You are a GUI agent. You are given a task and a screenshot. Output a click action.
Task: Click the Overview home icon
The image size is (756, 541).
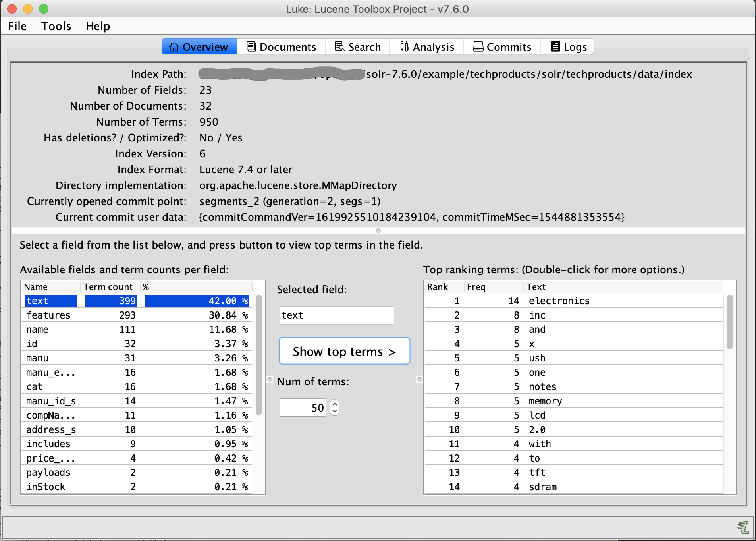coord(174,47)
